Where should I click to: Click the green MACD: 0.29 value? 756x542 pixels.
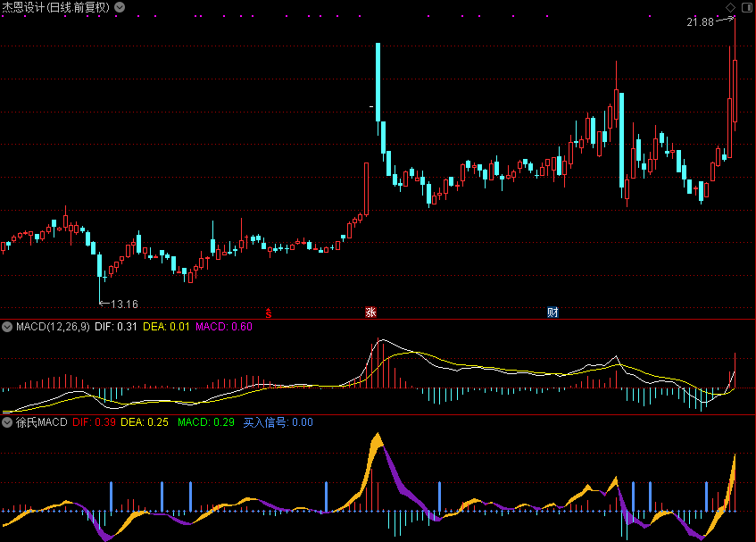click(206, 421)
